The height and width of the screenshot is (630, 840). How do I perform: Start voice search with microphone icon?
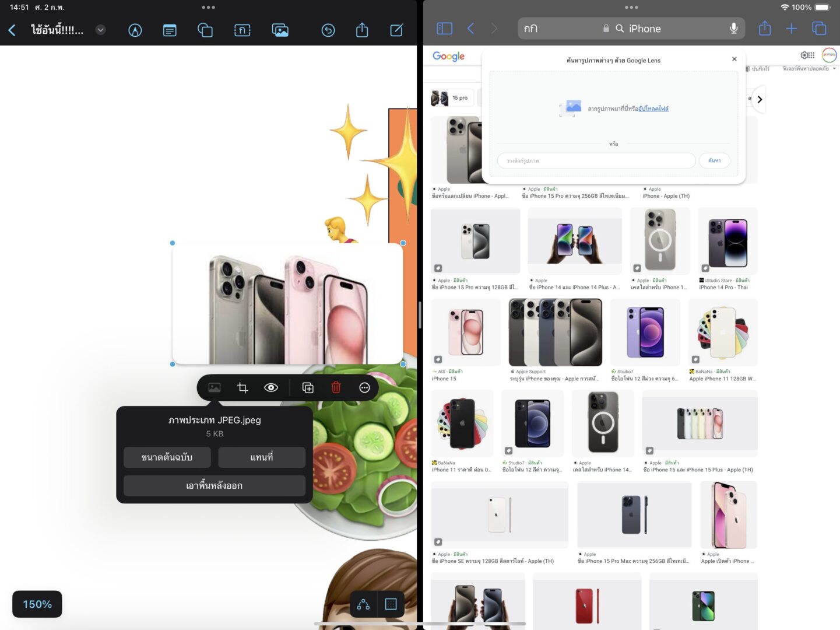pyautogui.click(x=734, y=28)
